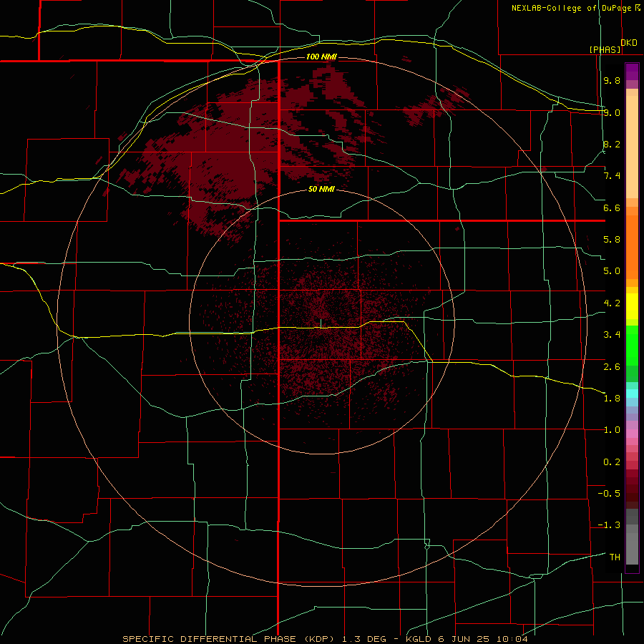Screen dimensions: 644x644
Task: Click the 6.6 scale value
Action: click(x=612, y=208)
